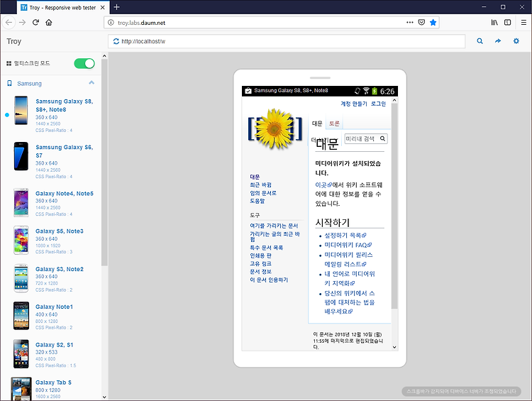Select the Galaxy Note1 device
The height and width of the screenshot is (401, 532).
pyautogui.click(x=54, y=307)
